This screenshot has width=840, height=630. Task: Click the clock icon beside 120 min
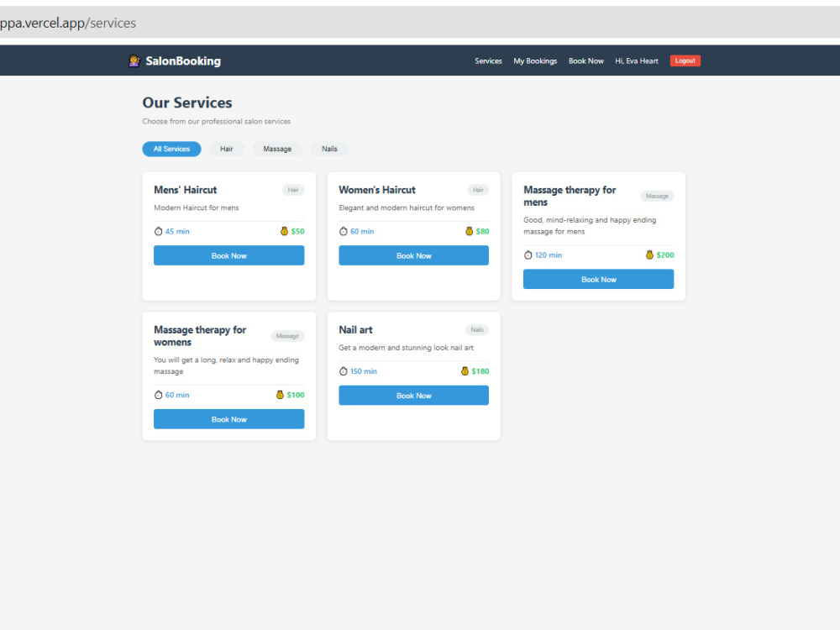(x=528, y=255)
